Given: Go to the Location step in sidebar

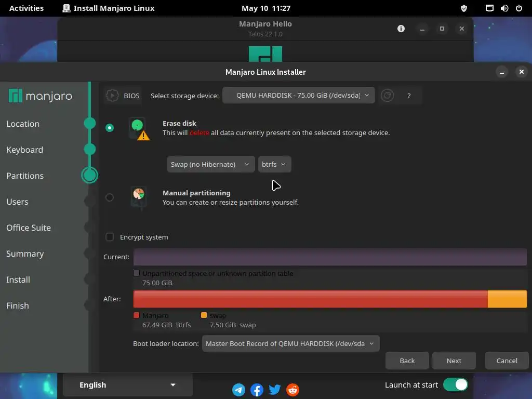Looking at the screenshot, I should pyautogui.click(x=23, y=124).
